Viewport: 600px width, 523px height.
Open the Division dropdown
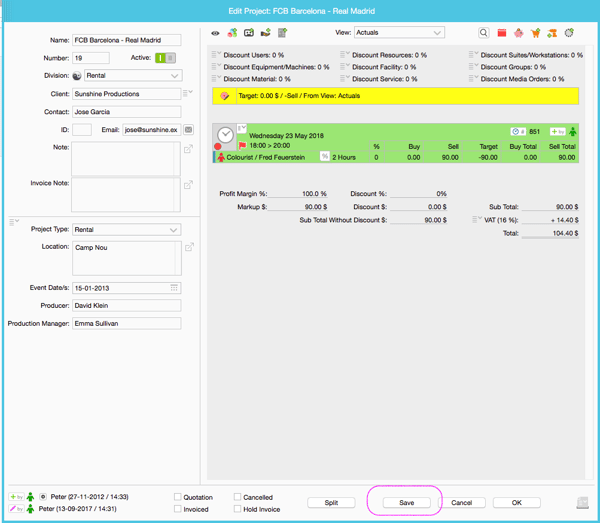pyautogui.click(x=133, y=76)
